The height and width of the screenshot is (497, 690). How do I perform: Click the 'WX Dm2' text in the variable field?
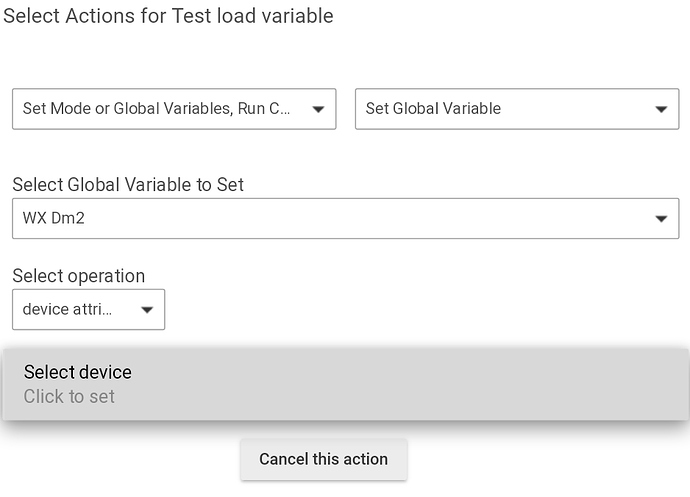[53, 218]
